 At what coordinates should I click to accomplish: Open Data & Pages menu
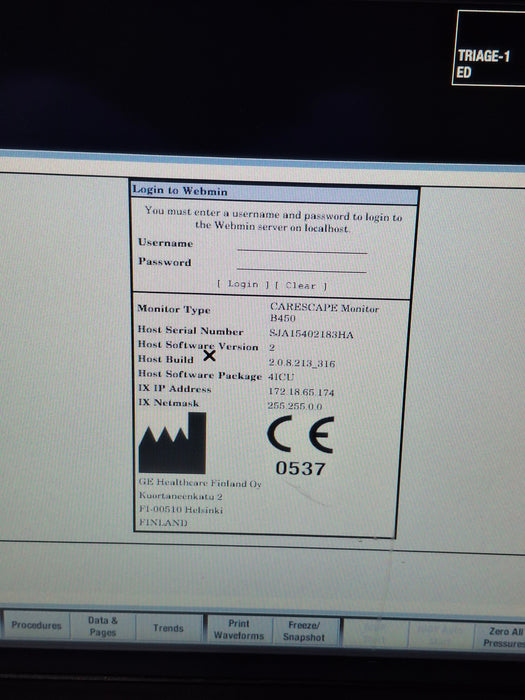click(x=103, y=626)
